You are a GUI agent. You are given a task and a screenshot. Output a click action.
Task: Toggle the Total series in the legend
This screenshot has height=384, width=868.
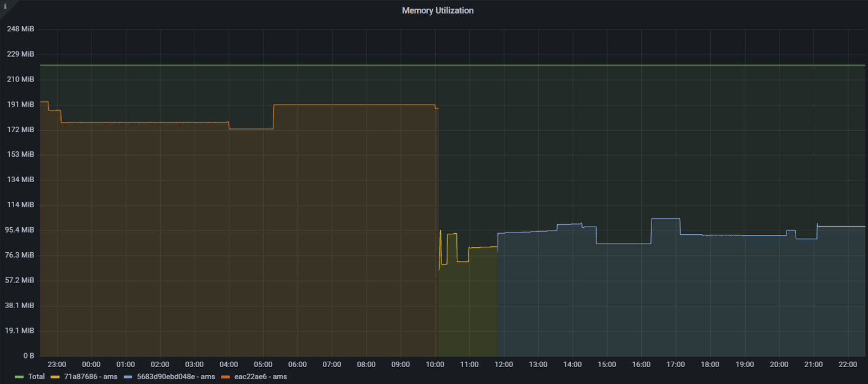(x=36, y=376)
